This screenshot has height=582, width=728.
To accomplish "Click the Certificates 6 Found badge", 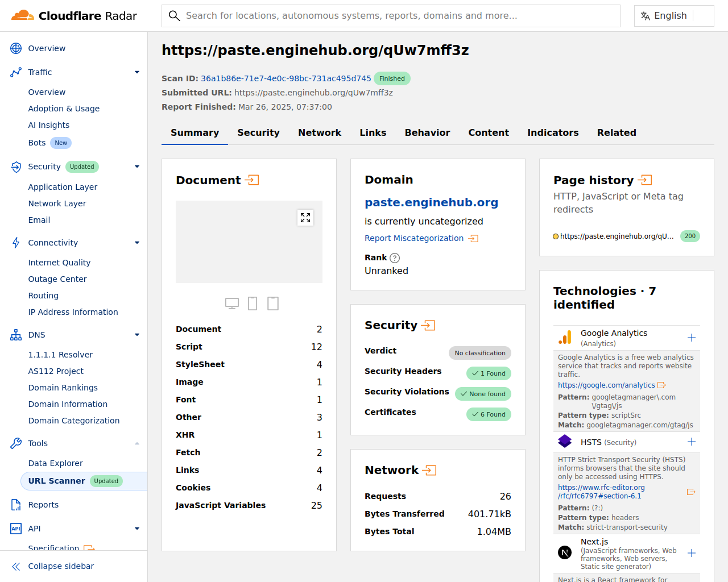I will [489, 414].
